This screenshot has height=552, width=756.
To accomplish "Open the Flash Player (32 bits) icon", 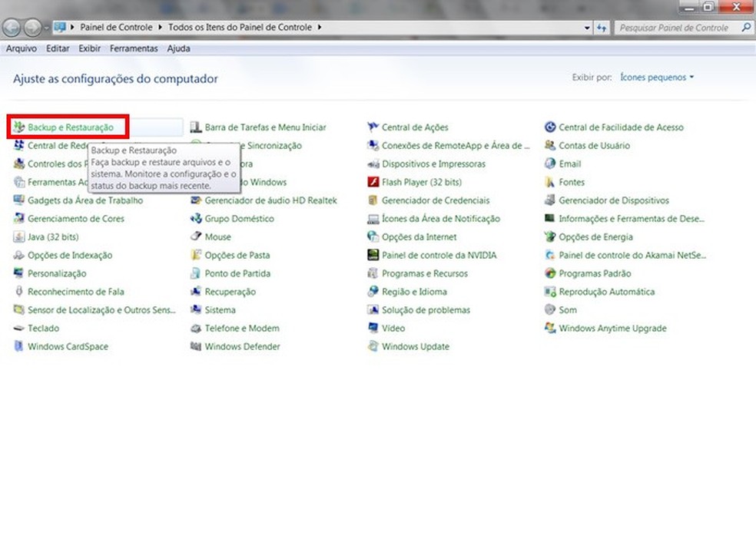I will [373, 183].
